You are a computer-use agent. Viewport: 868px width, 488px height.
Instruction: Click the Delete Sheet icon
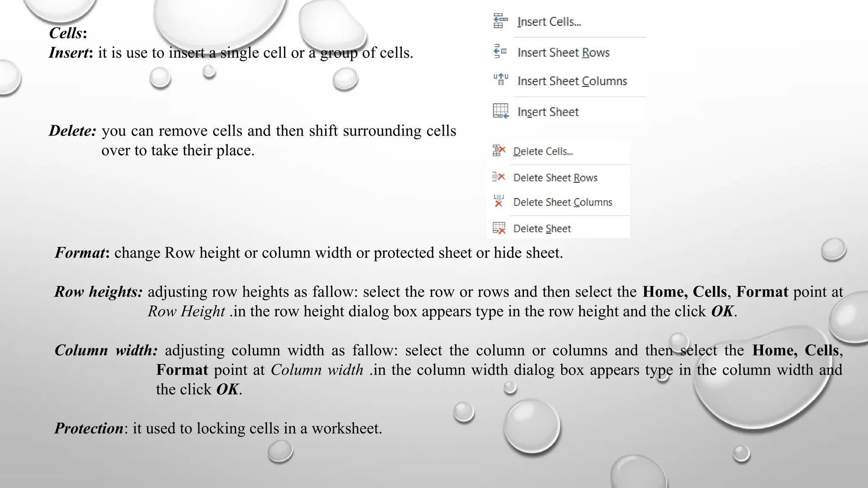[x=499, y=228]
